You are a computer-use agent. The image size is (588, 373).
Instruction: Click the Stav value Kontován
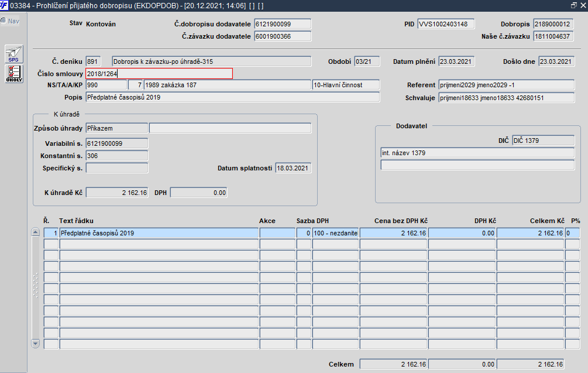pyautogui.click(x=101, y=24)
